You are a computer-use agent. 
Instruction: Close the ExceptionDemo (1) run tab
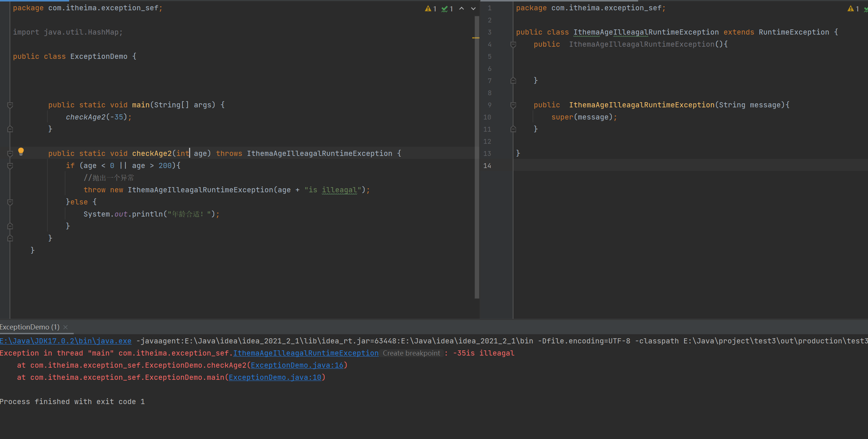point(65,327)
